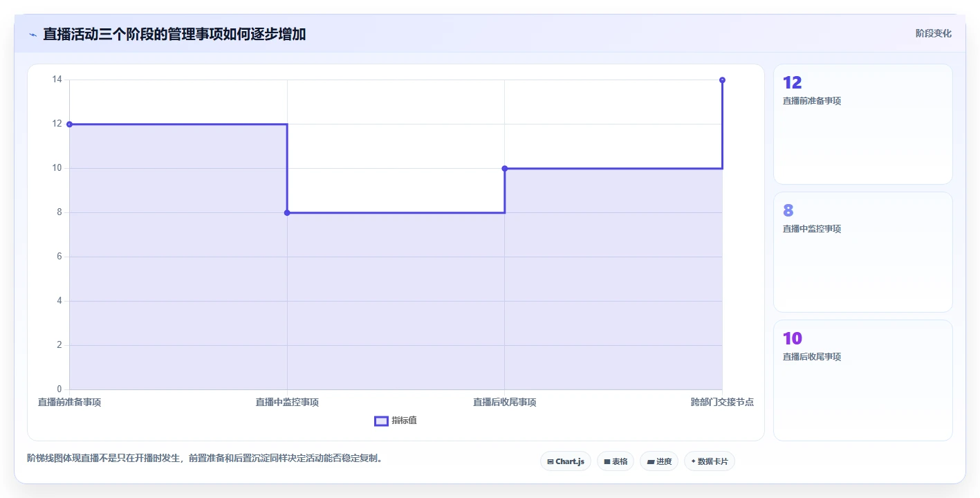Select the 进度 tag chip
980x498 pixels.
(659, 461)
